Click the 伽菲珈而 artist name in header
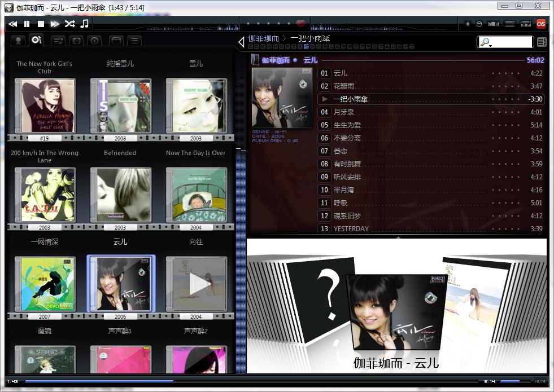This screenshot has width=554, height=392. click(276, 60)
